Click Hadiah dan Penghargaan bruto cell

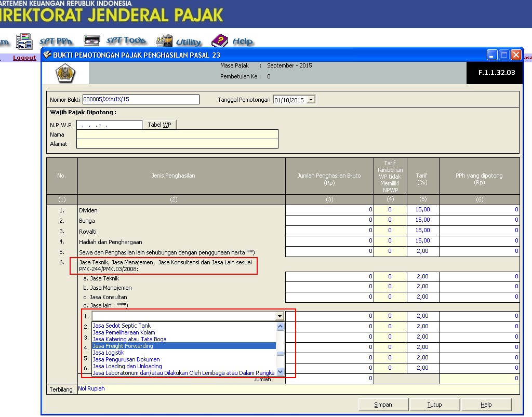coord(329,241)
